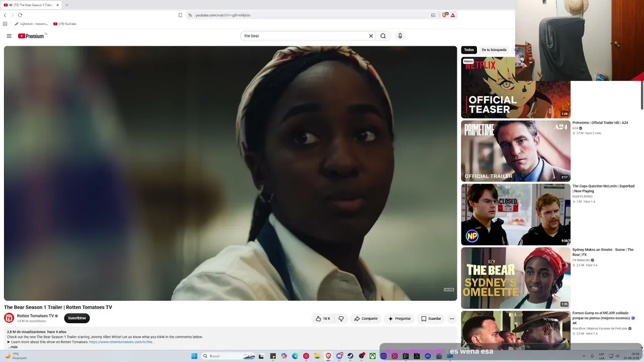The width and height of the screenshot is (644, 362).
Task: Open the Lightshot bookmark
Action: click(31, 24)
